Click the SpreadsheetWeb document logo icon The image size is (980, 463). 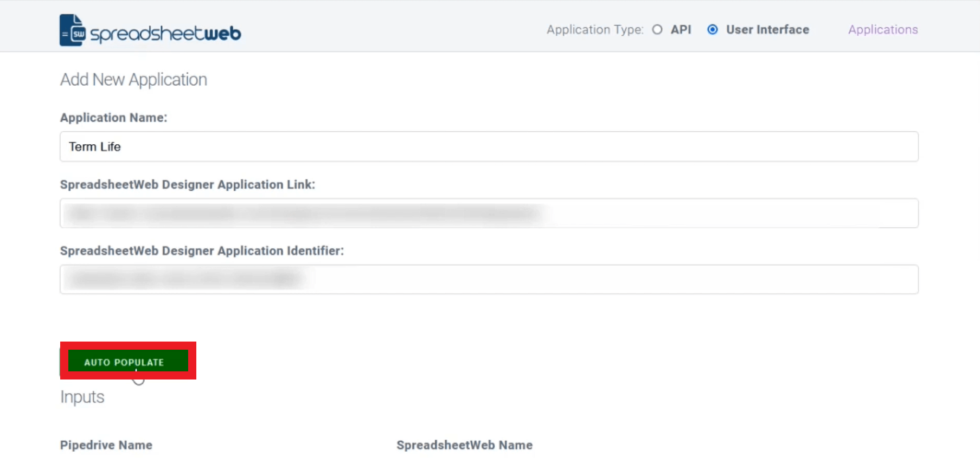point(72,30)
